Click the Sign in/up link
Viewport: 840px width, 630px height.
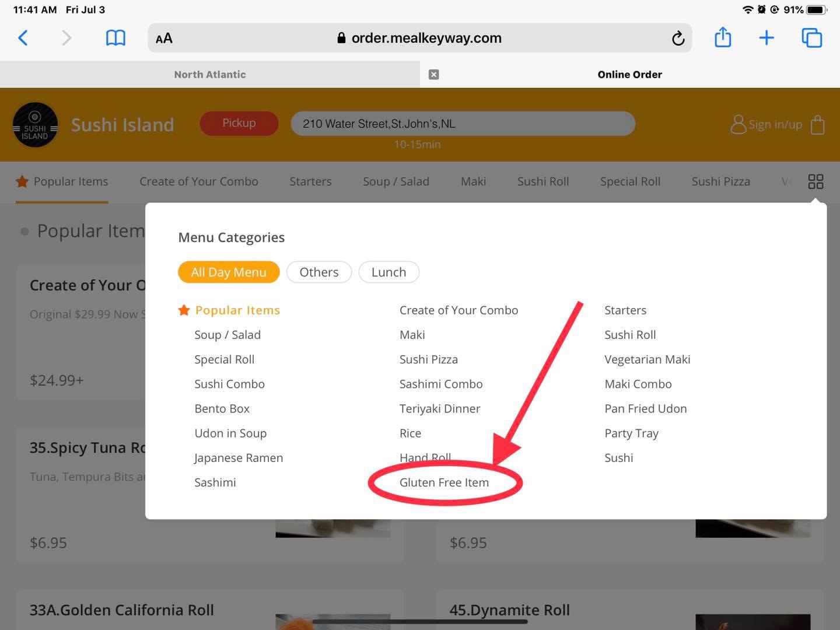[x=766, y=124]
